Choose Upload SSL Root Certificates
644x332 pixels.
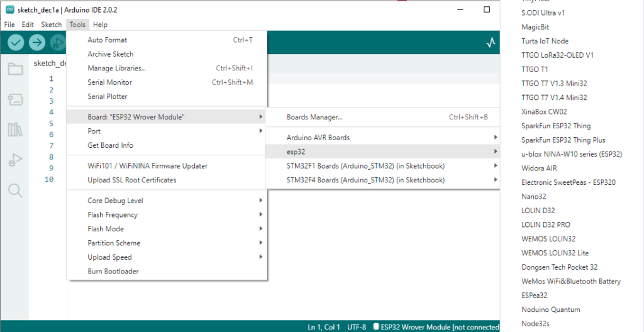(167, 180)
